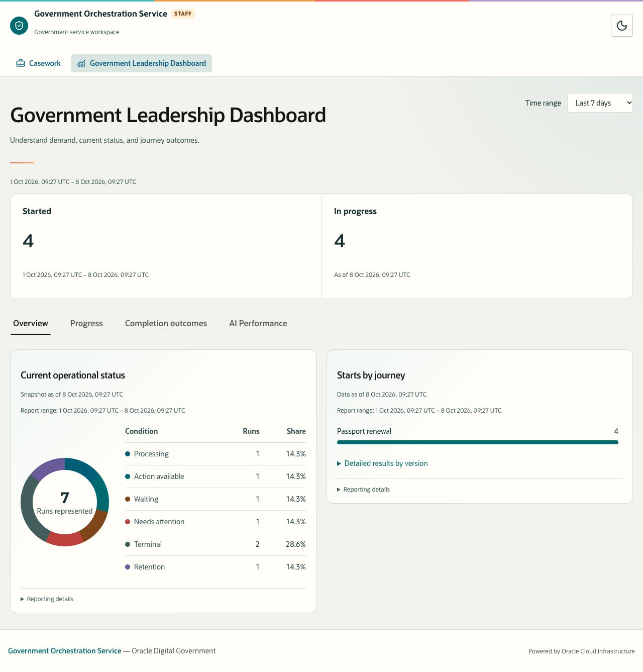The height and width of the screenshot is (672, 643).
Task: Click the donut chart center '7'
Action: click(65, 498)
